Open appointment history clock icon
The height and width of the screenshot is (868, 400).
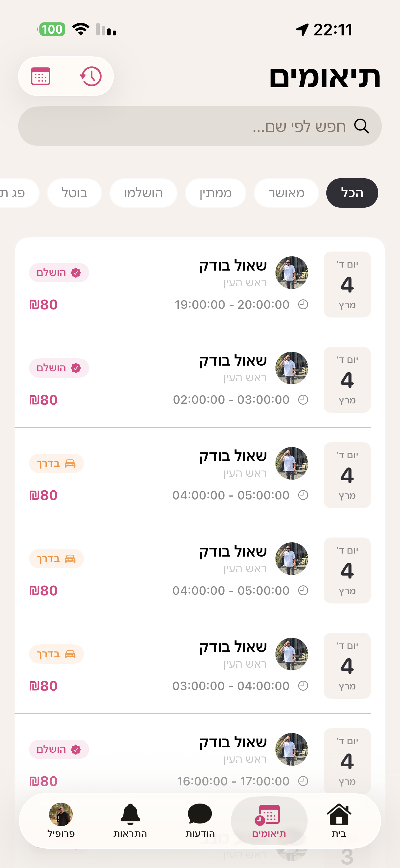(91, 76)
